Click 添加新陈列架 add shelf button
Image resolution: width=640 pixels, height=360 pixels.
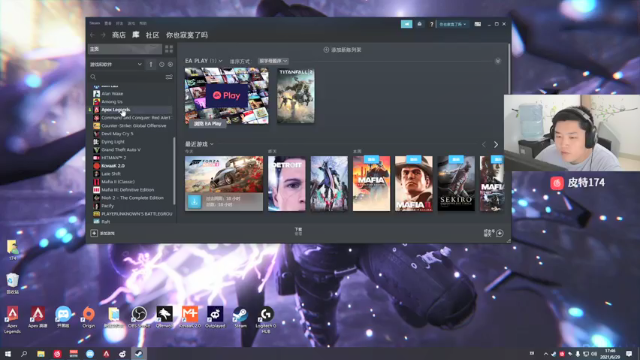342,50
